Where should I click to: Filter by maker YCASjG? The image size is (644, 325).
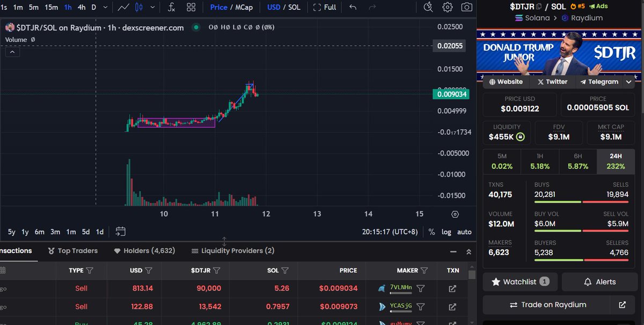420,306
